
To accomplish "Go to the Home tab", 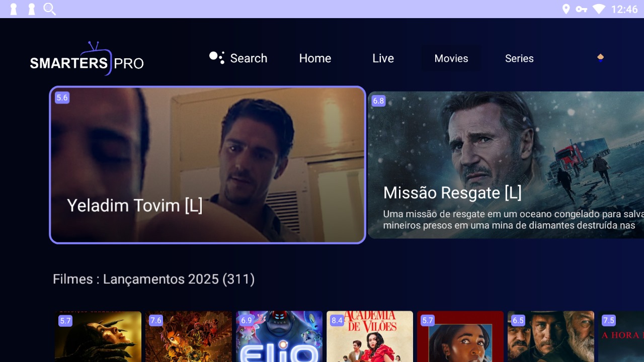I will coord(315,58).
